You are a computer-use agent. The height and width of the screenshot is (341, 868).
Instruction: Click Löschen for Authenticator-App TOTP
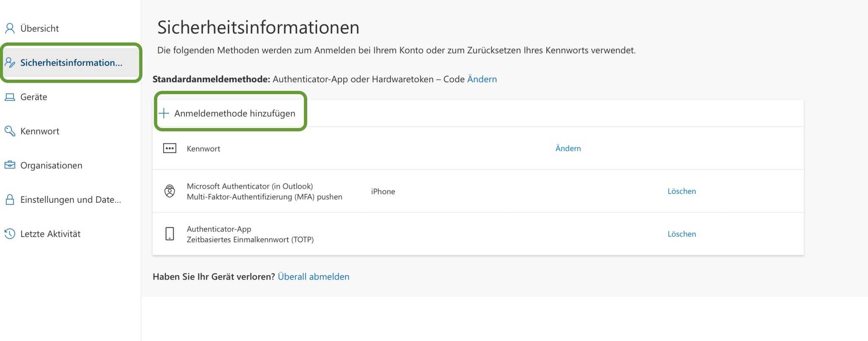click(x=681, y=234)
